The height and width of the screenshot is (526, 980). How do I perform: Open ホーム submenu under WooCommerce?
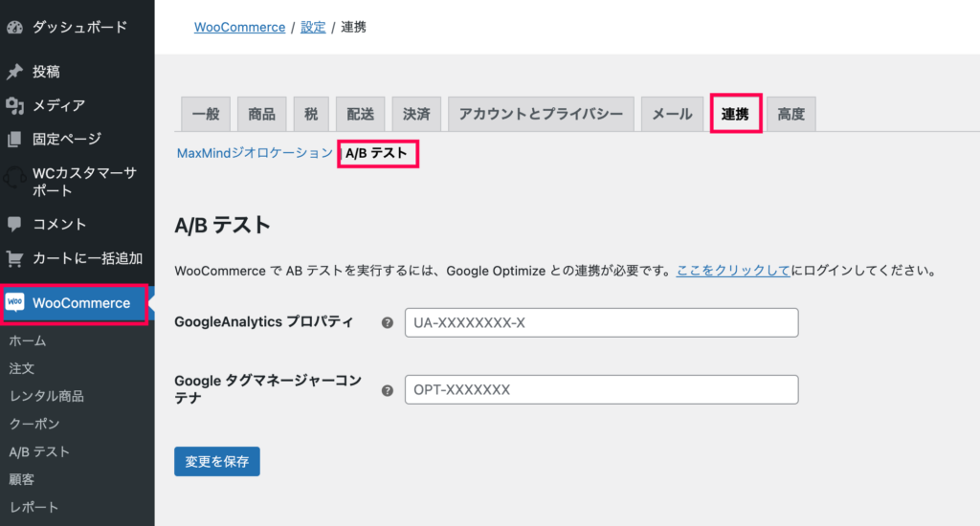[x=28, y=341]
